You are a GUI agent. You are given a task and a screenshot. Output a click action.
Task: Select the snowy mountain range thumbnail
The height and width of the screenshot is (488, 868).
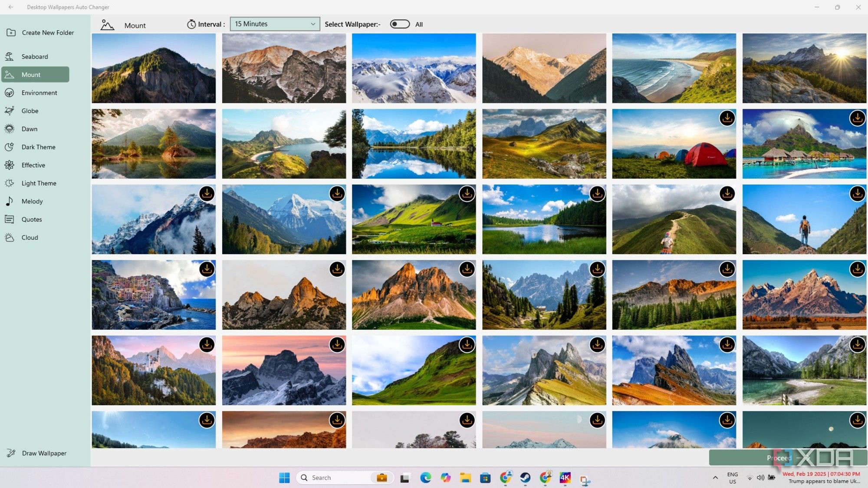[414, 68]
